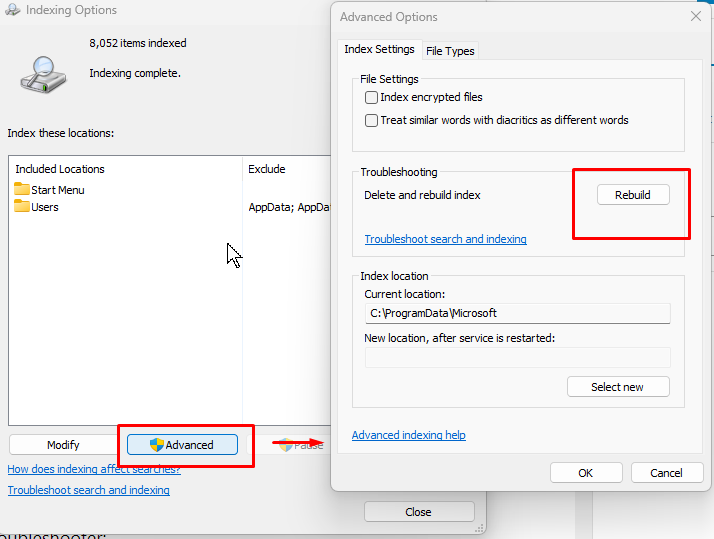Click the Indexing Options magnifier drive icon
This screenshot has width=714, height=539.
[44, 73]
